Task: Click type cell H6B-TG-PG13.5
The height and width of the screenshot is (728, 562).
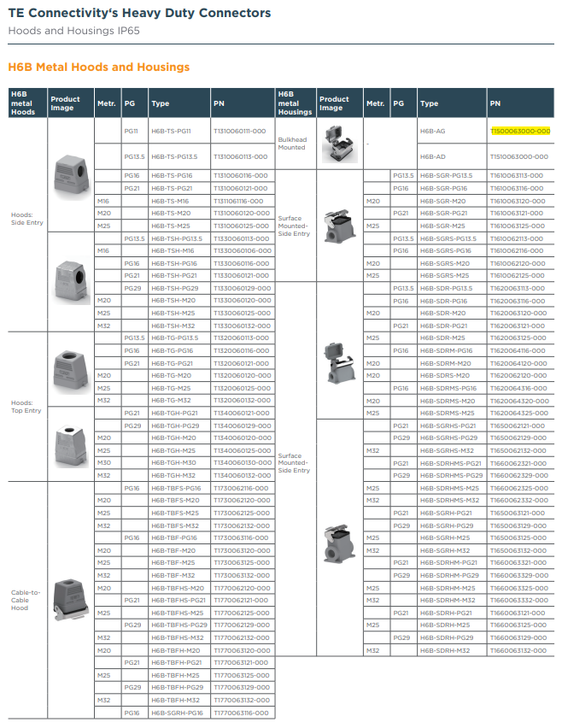Action: (x=174, y=338)
